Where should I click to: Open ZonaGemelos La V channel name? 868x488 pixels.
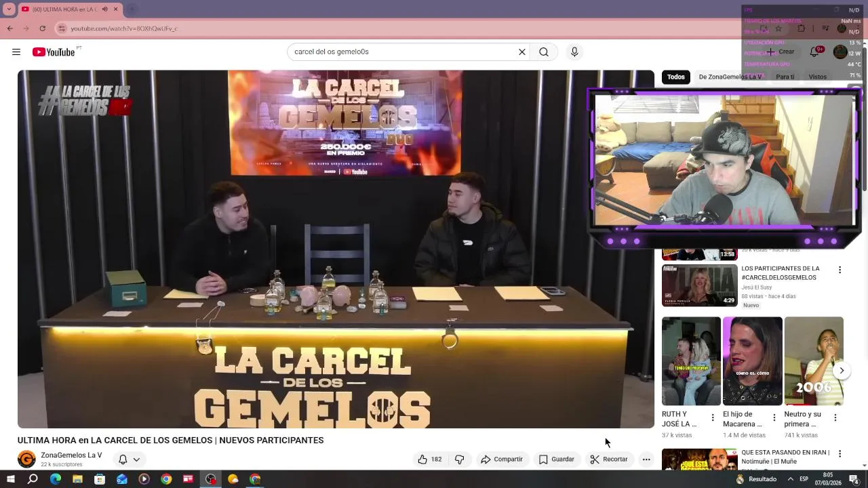coord(71,455)
